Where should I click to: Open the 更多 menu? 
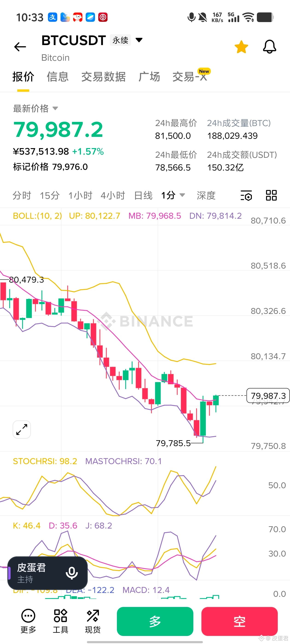28,621
